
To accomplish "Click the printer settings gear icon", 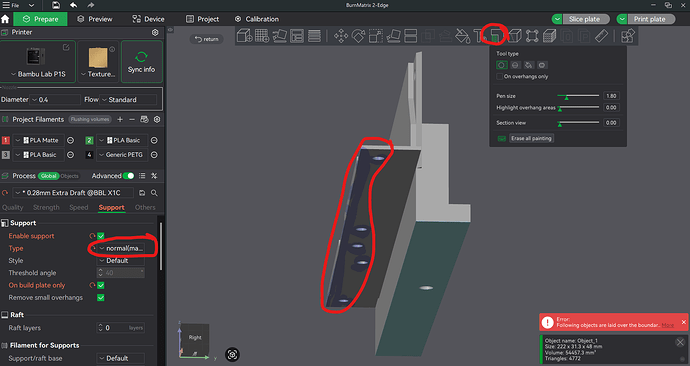I will tap(155, 33).
